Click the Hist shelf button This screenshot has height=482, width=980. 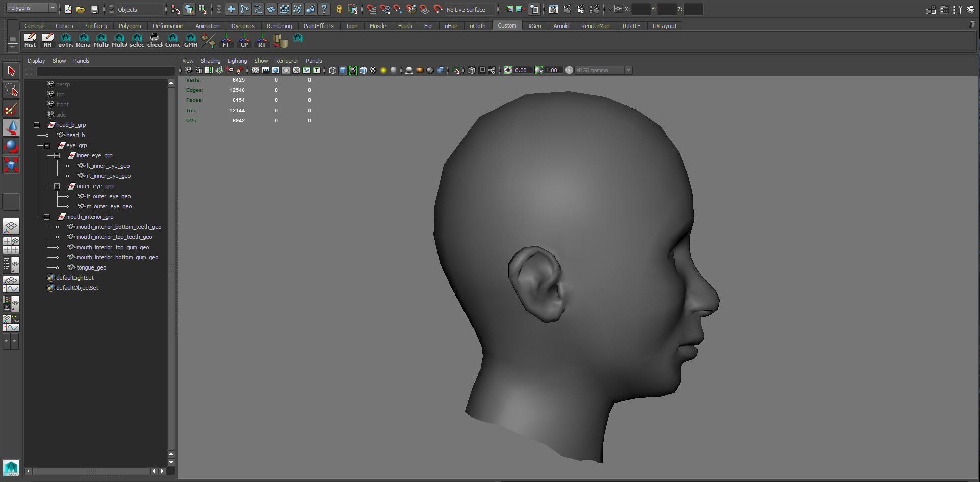[30, 40]
